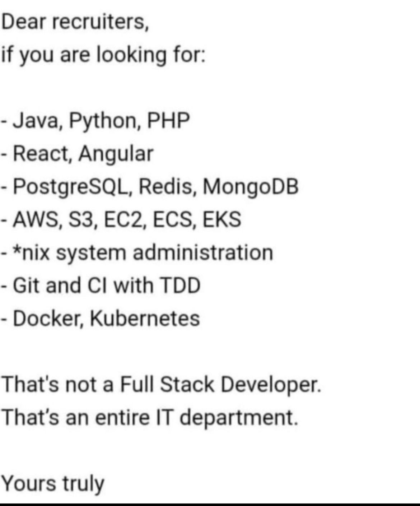Click the word 'React' in the list

pos(40,154)
